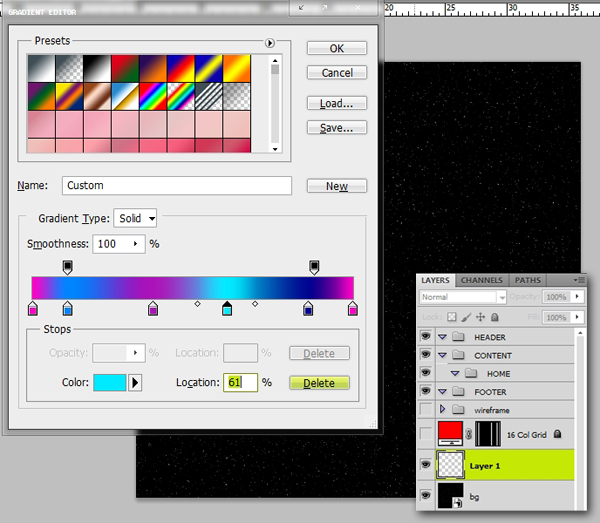Viewport: 600px width, 523px height.
Task: Switch to the LAYERS tab
Action: (435, 280)
